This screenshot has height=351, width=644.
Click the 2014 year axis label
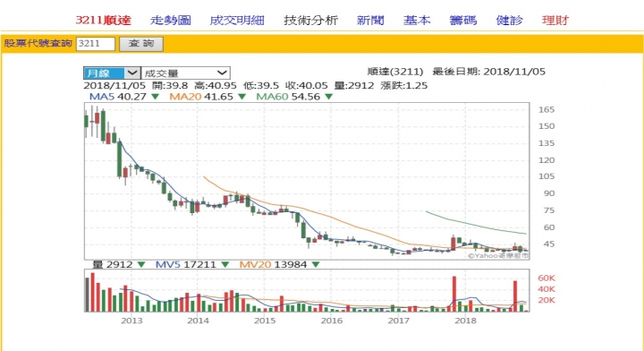point(198,321)
